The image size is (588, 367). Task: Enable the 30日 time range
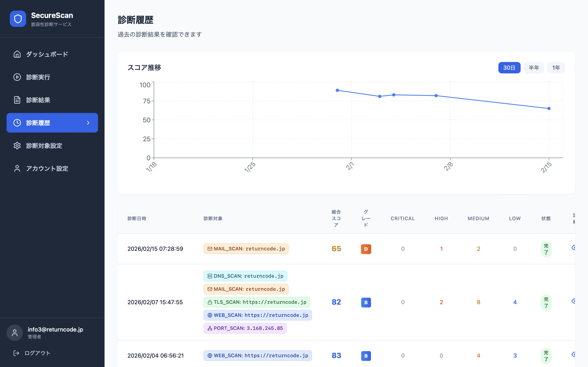tap(509, 68)
